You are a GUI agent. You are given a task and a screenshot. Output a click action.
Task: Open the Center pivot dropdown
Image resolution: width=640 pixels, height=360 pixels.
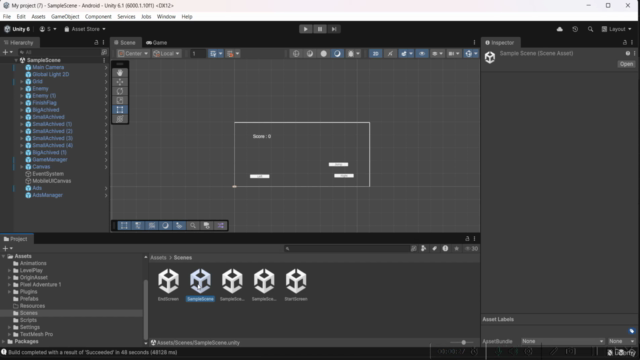(x=133, y=53)
